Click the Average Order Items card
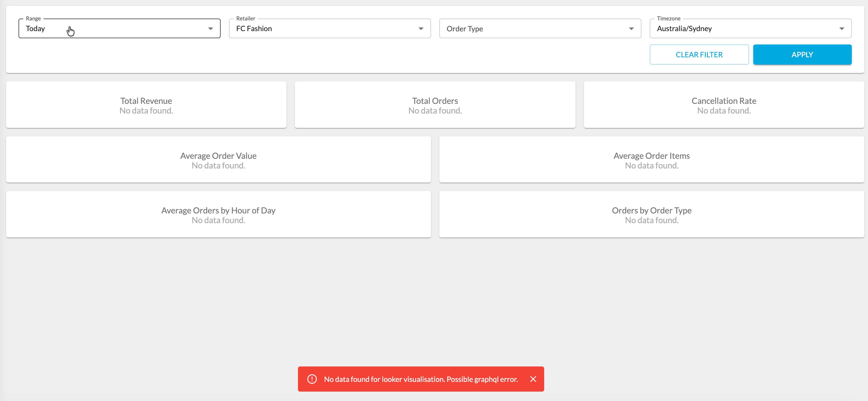 pos(651,160)
